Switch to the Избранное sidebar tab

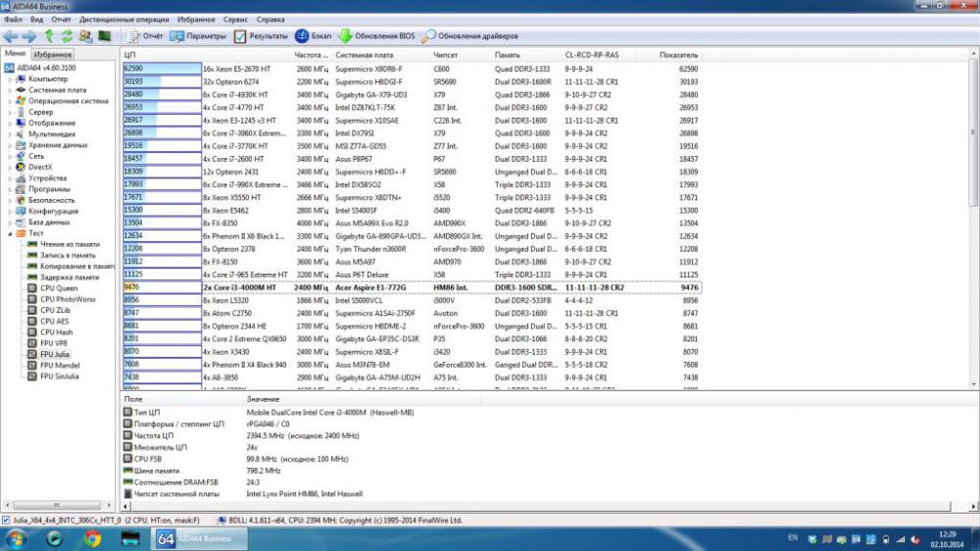(x=53, y=54)
